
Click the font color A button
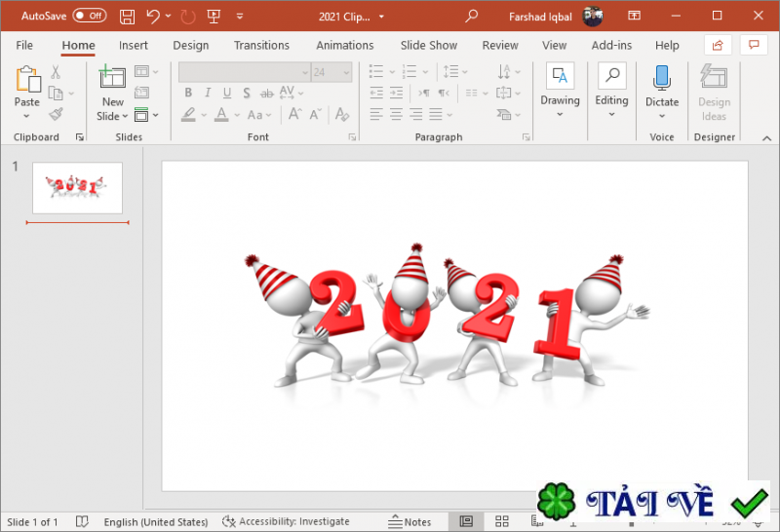tap(222, 115)
